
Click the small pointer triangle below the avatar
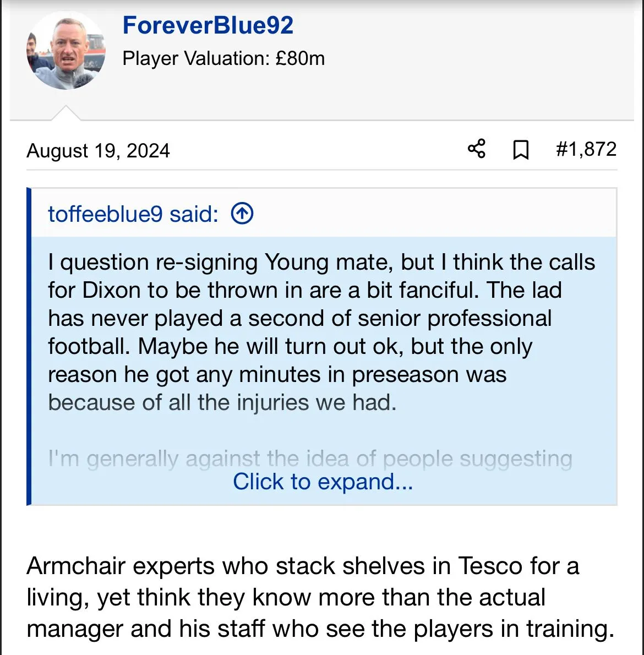coord(66,113)
